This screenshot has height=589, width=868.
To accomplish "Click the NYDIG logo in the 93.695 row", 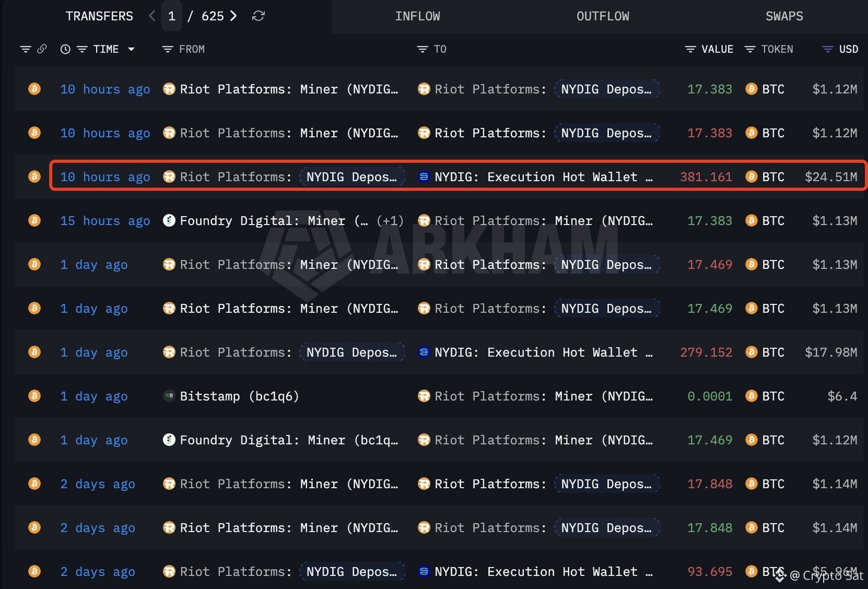I will tap(424, 571).
